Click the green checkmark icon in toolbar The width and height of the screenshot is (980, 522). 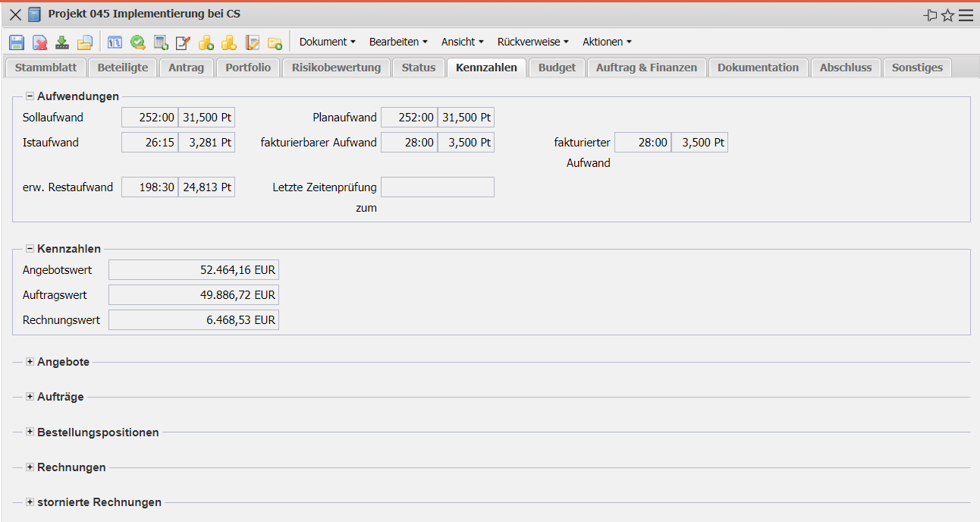pyautogui.click(x=138, y=42)
